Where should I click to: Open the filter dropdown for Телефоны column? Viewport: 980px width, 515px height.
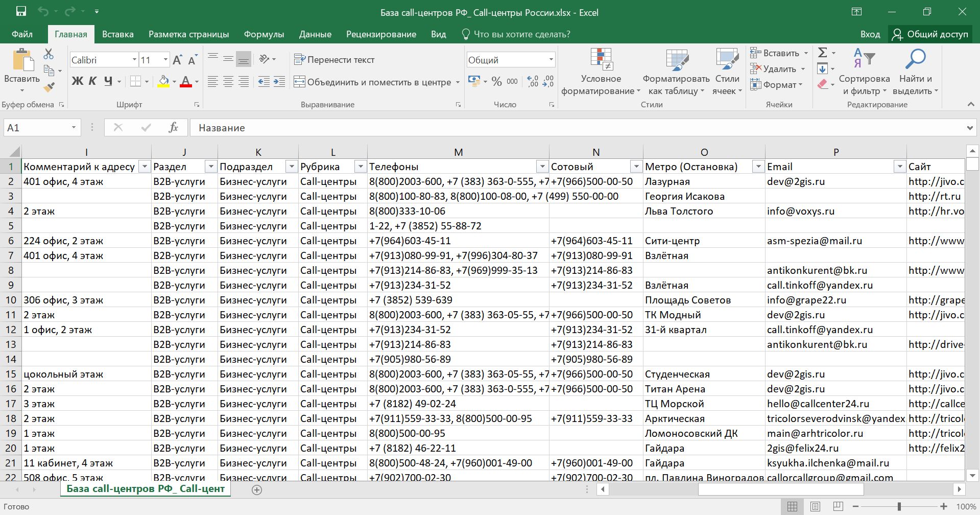tap(542, 167)
